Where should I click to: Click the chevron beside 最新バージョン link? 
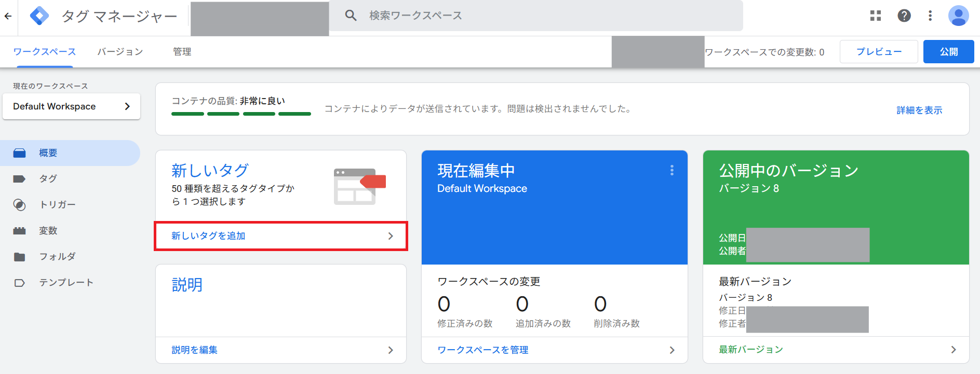tap(954, 350)
